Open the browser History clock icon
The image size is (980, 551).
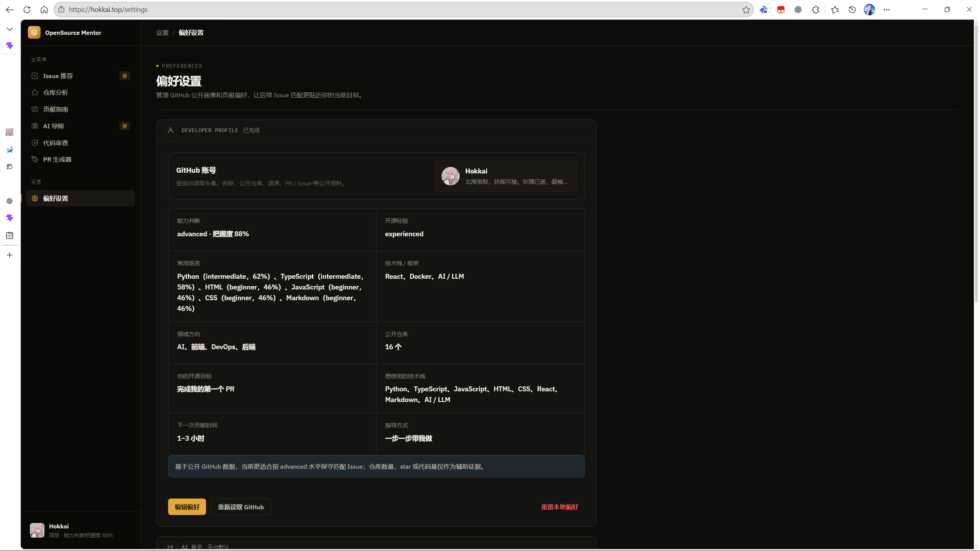pos(852,10)
